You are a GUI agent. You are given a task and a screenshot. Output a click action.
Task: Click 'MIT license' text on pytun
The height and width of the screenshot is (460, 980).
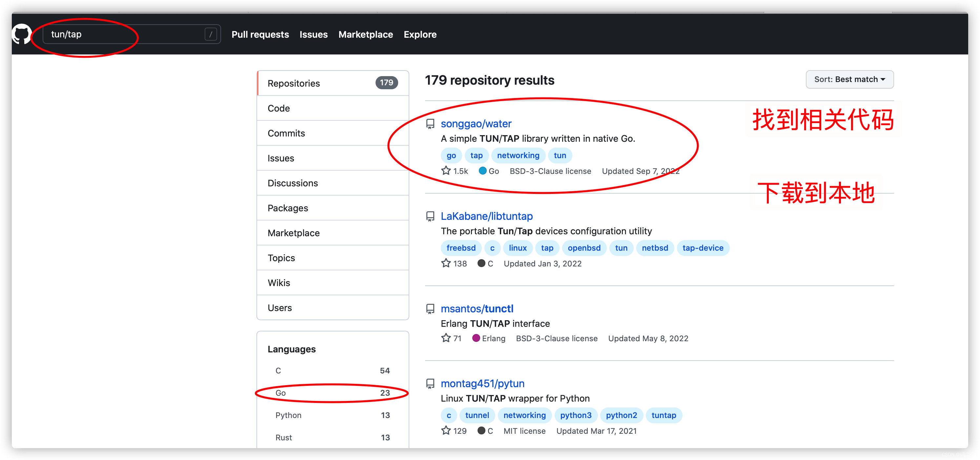point(525,431)
